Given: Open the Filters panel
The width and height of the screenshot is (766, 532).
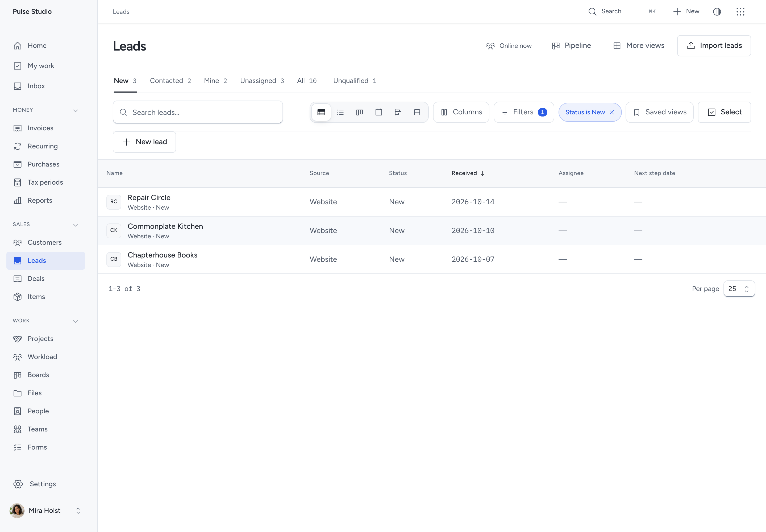Looking at the screenshot, I should point(524,112).
